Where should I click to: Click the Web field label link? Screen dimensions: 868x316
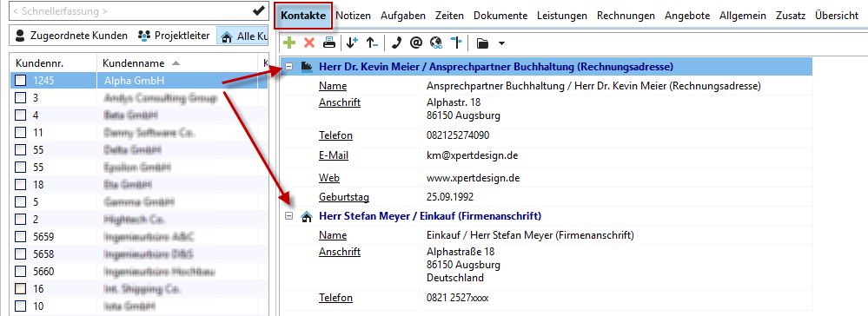point(328,178)
